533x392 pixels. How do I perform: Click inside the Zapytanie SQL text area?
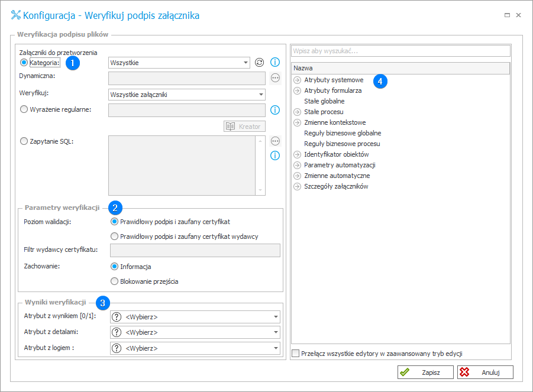click(x=182, y=166)
